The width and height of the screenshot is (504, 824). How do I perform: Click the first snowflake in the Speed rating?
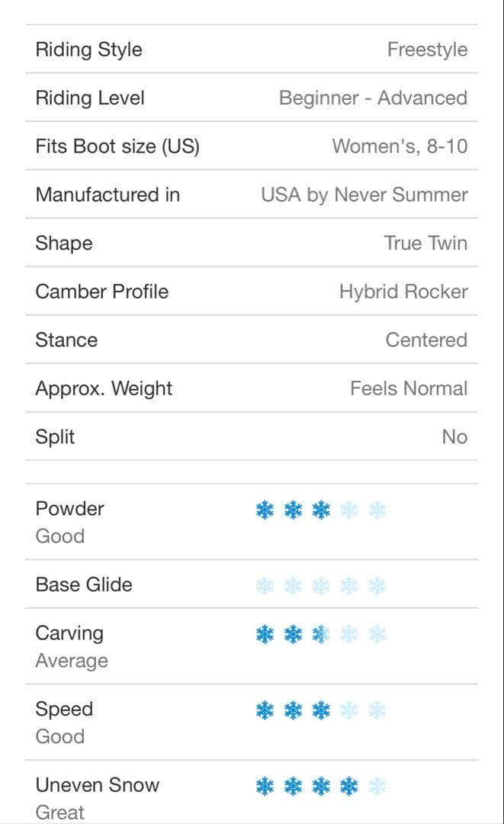pos(265,710)
